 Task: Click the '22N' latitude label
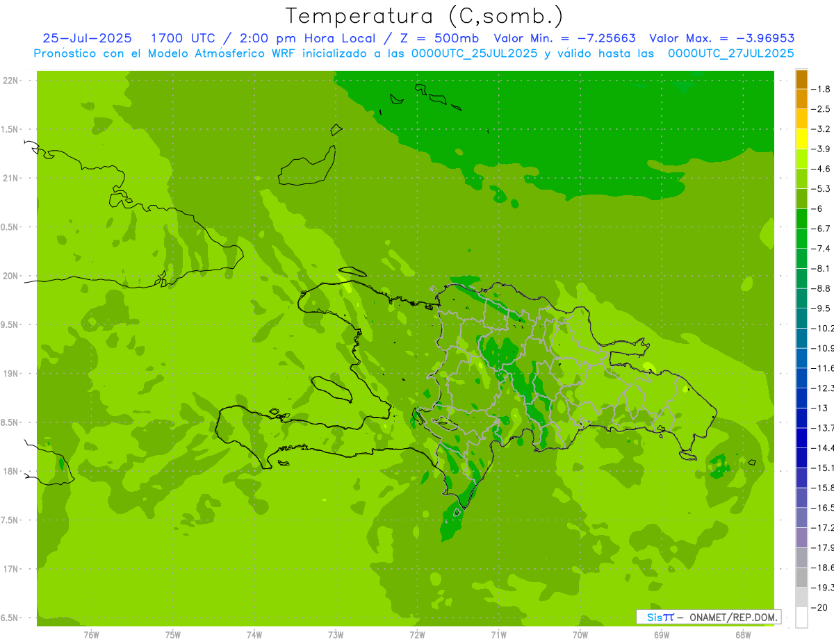click(x=11, y=81)
